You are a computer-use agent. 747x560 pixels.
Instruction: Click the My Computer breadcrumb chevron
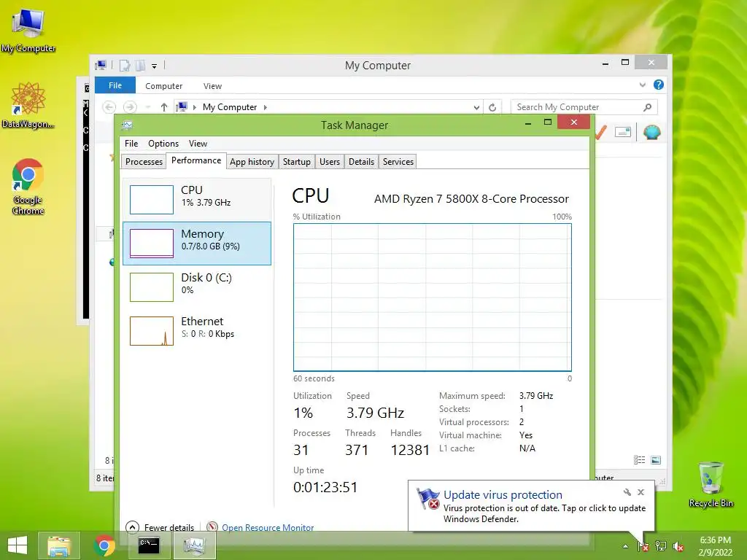click(266, 107)
